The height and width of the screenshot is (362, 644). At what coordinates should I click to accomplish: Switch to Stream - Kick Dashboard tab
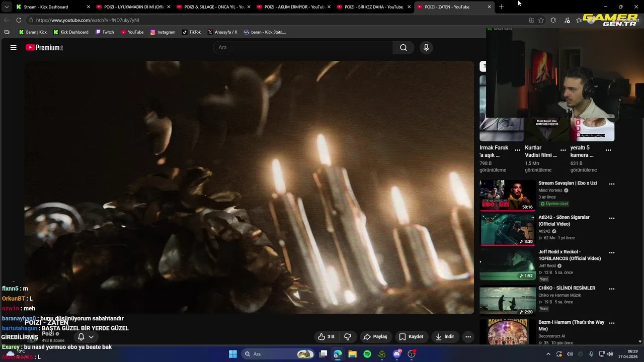[x=53, y=7]
